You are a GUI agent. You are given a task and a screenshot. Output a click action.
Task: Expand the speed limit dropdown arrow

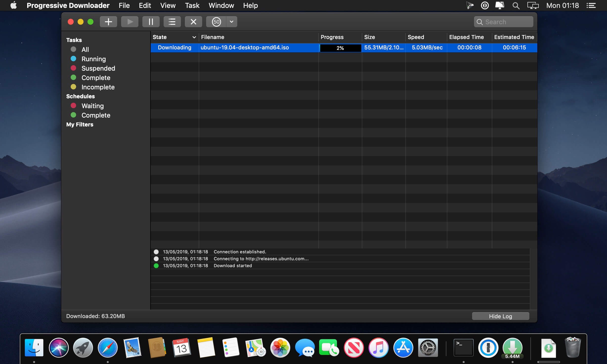coord(232,22)
